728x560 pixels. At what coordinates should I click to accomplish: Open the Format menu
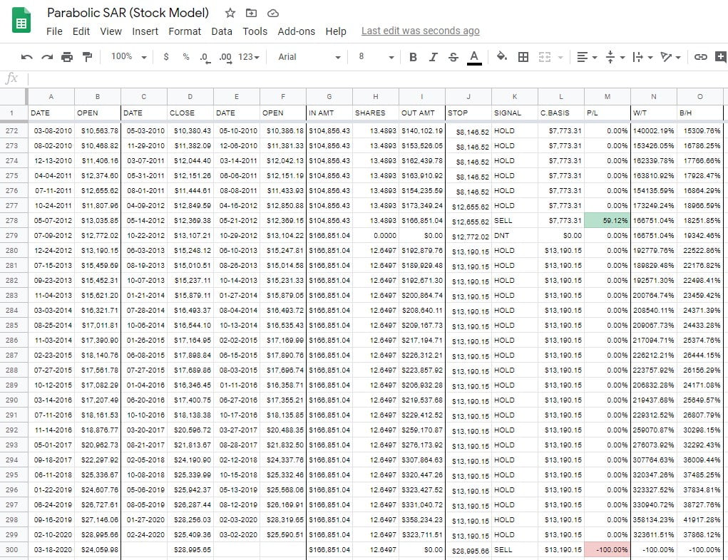[x=185, y=31]
